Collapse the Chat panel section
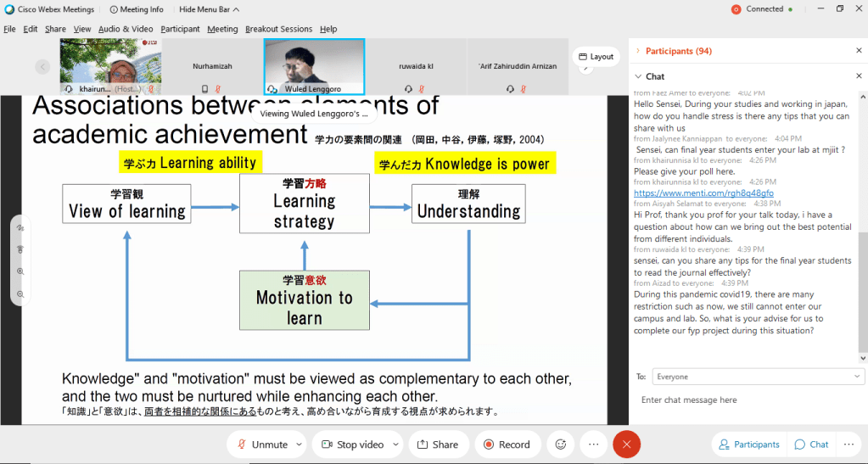 (638, 76)
